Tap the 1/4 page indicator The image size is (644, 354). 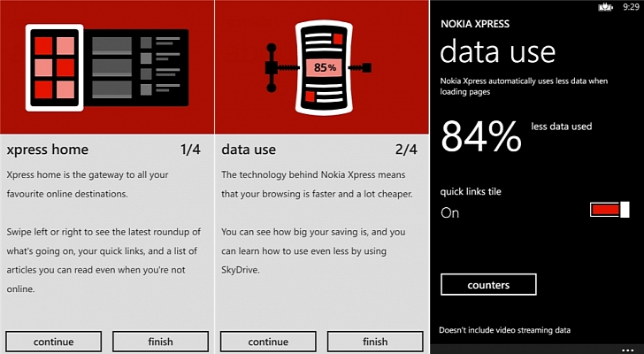point(190,150)
